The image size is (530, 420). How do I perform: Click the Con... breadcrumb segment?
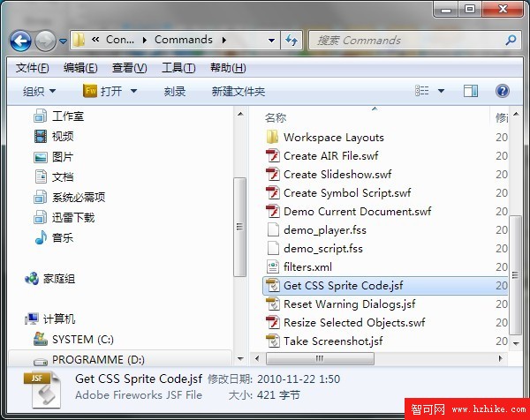(x=120, y=40)
